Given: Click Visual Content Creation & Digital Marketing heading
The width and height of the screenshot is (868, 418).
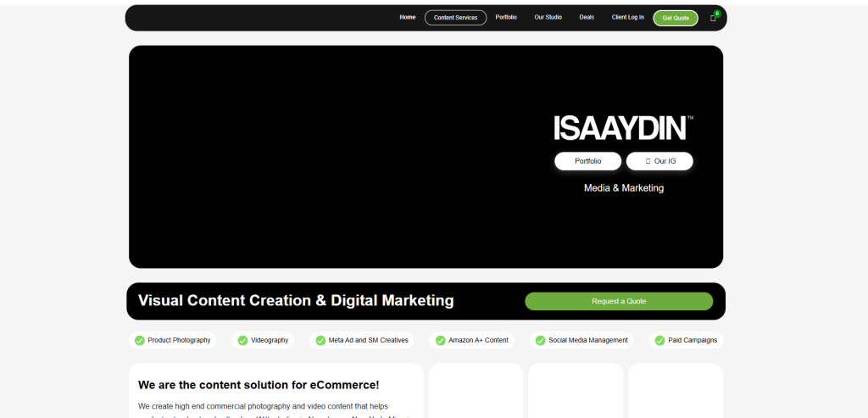Looking at the screenshot, I should [x=296, y=301].
